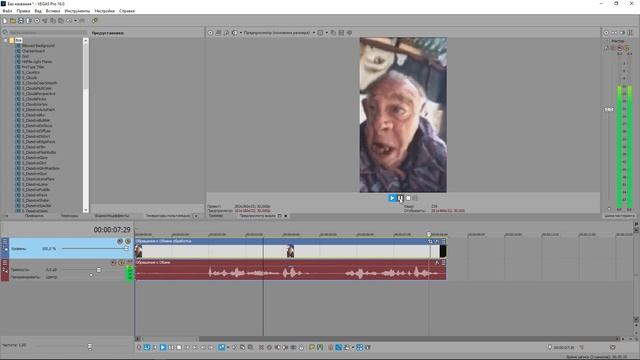
Task: Stop playback in the preview window
Action: click(x=408, y=198)
